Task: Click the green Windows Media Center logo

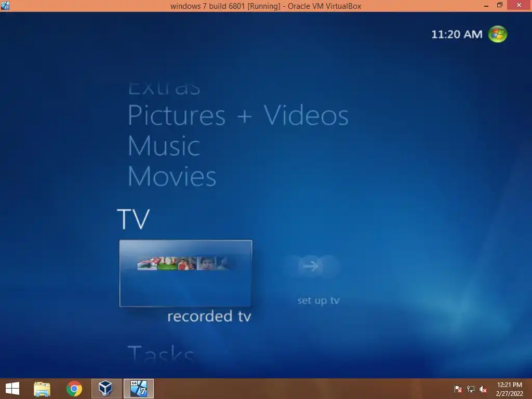Action: 497,34
